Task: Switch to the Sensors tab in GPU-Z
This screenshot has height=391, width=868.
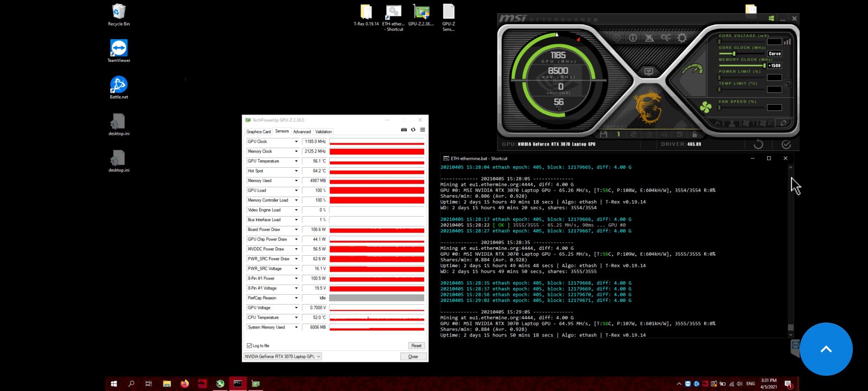Action: (x=282, y=131)
